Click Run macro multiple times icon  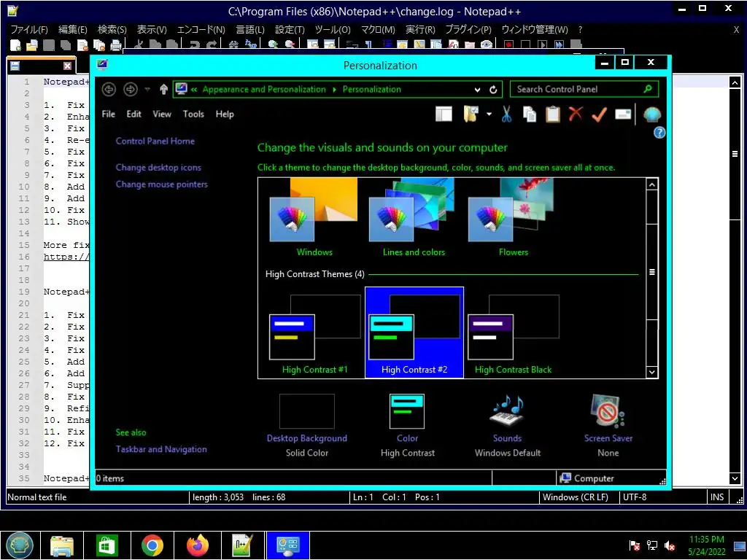559,44
